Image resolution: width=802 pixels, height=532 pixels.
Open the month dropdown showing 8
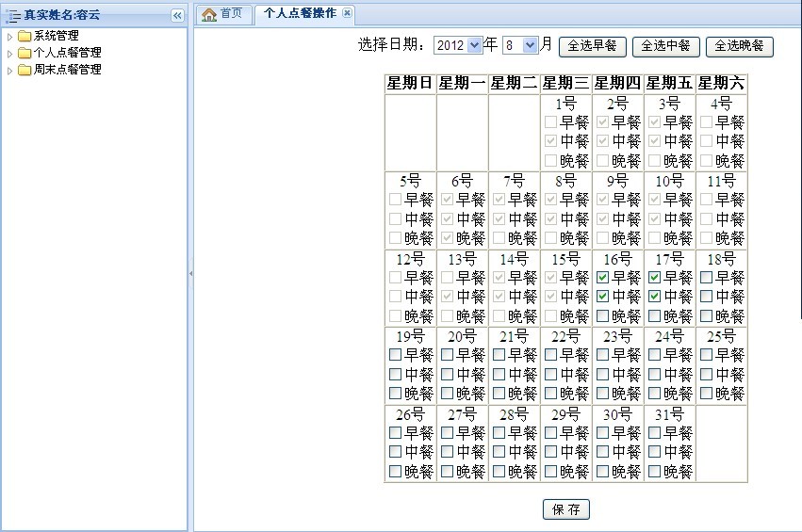tap(520, 45)
